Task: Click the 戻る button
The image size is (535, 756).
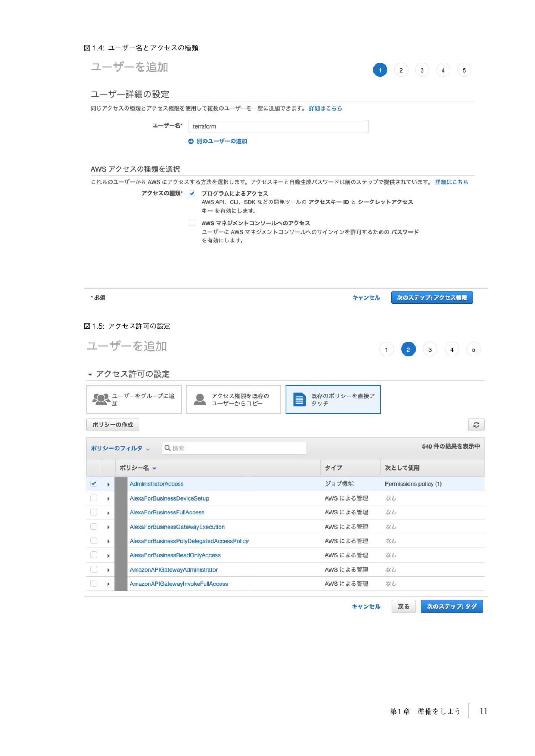Action: (404, 606)
